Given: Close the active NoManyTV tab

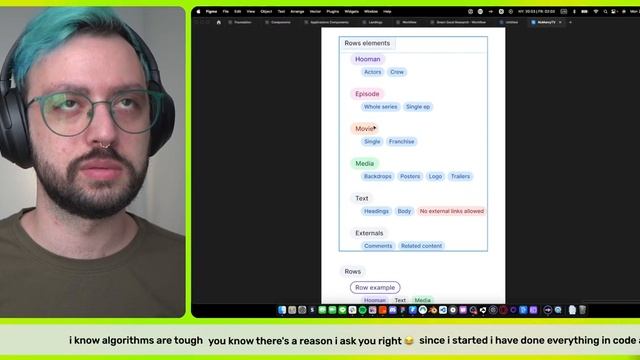Looking at the screenshot, I should 560,22.
